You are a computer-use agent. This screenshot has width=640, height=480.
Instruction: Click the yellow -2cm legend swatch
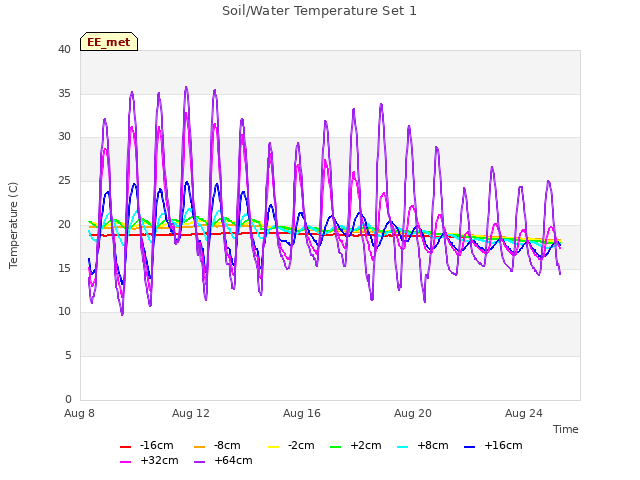tap(273, 447)
